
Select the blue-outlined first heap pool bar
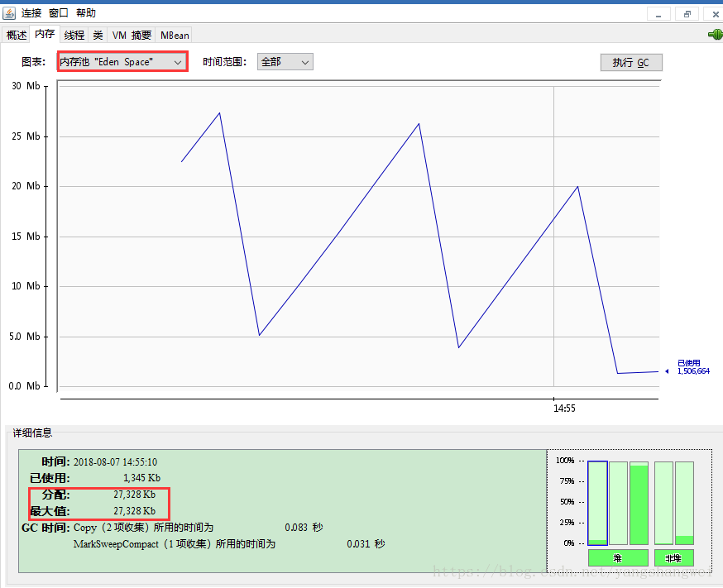tap(597, 503)
